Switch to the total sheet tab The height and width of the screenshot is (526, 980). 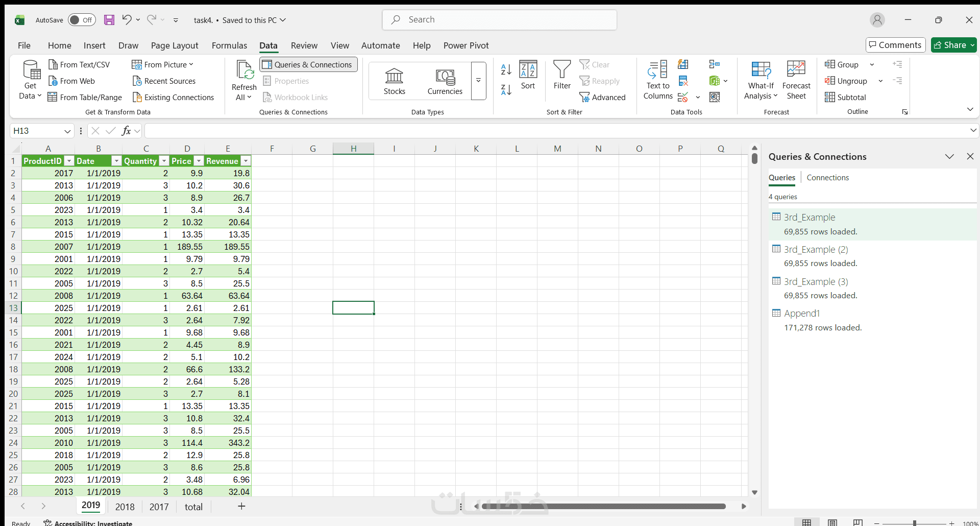(193, 507)
